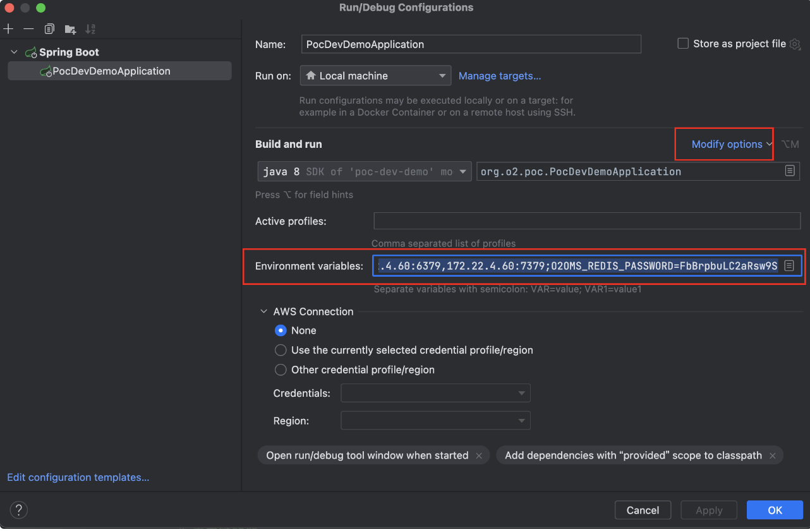This screenshot has width=810, height=532.
Task: Choose Other credential profile/region radio button
Action: (281, 370)
